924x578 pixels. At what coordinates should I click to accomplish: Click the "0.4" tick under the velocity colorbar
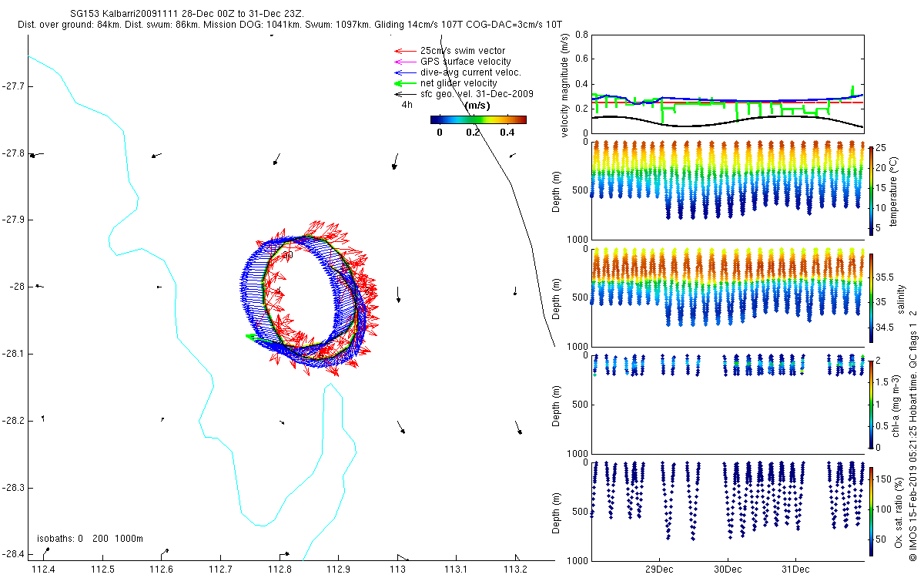click(x=507, y=133)
